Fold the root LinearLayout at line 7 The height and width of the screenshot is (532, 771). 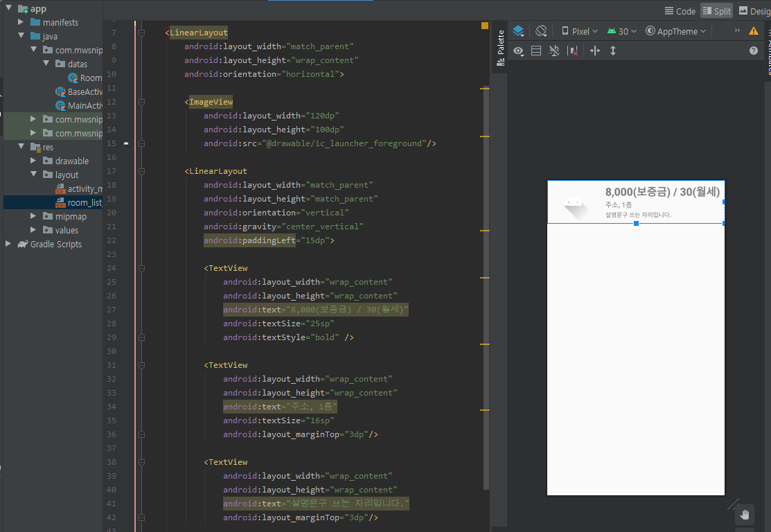tap(141, 33)
